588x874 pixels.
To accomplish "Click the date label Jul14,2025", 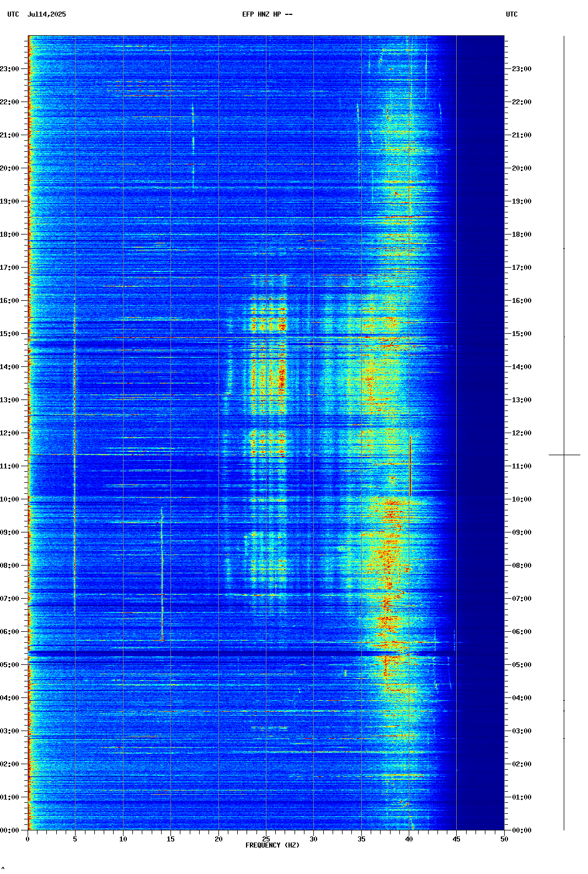I will coord(46,14).
